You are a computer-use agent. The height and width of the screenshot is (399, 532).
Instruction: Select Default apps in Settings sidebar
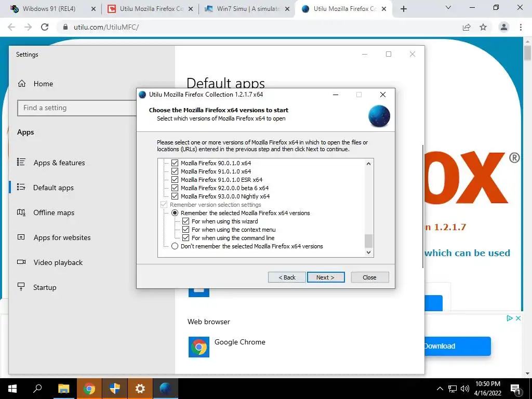click(54, 188)
